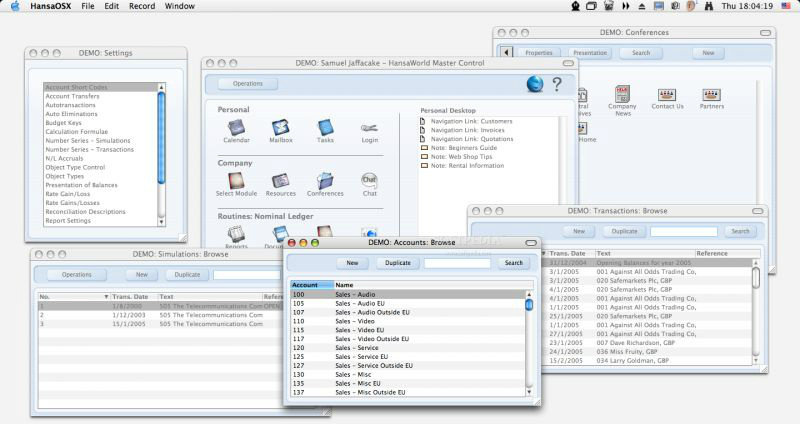This screenshot has height=424, width=800.
Task: Open the Calendar icon in Master Control
Action: click(236, 128)
